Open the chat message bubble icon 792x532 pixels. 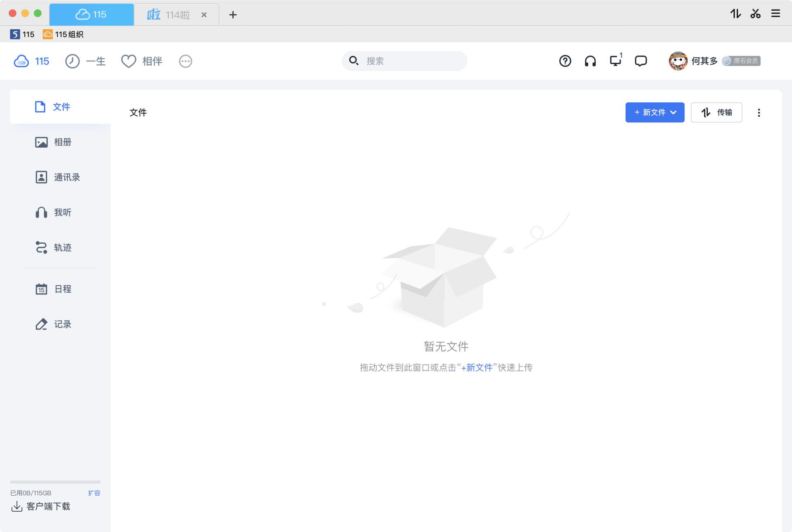[x=641, y=61]
